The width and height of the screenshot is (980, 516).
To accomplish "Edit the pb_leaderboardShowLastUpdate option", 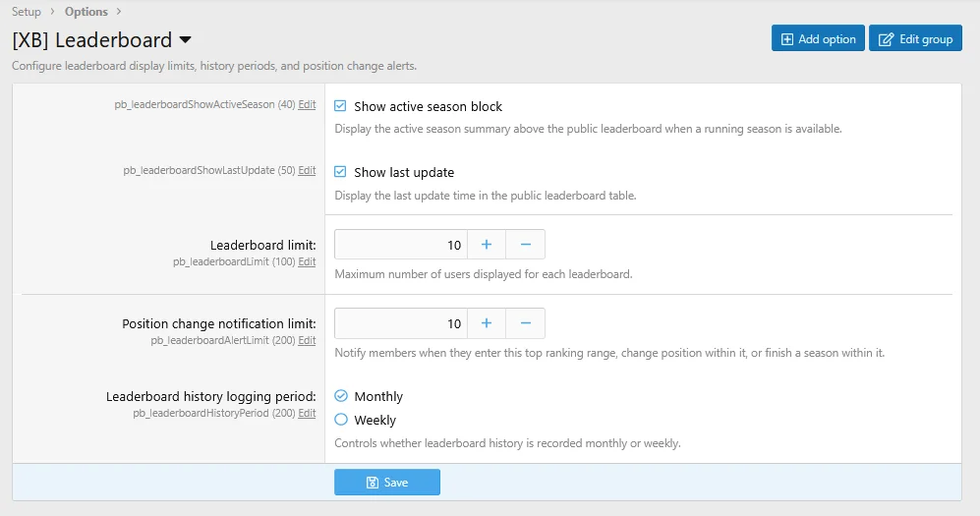I will point(307,170).
